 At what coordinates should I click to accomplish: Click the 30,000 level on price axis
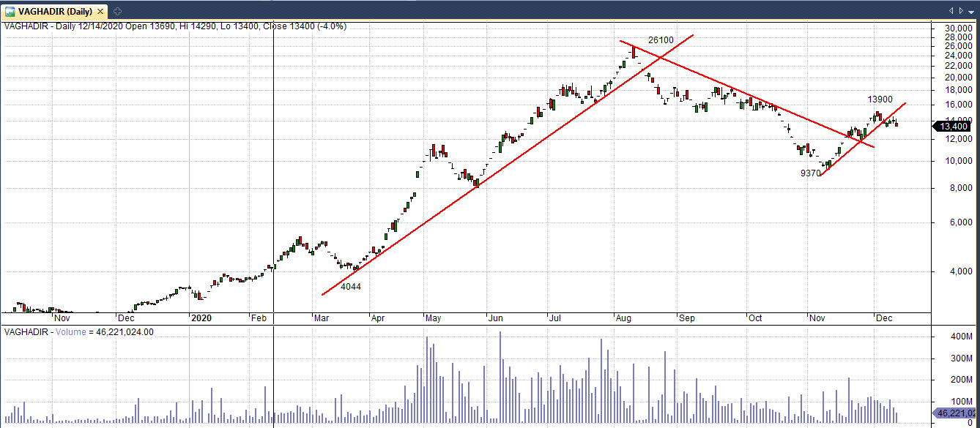pyautogui.click(x=955, y=29)
